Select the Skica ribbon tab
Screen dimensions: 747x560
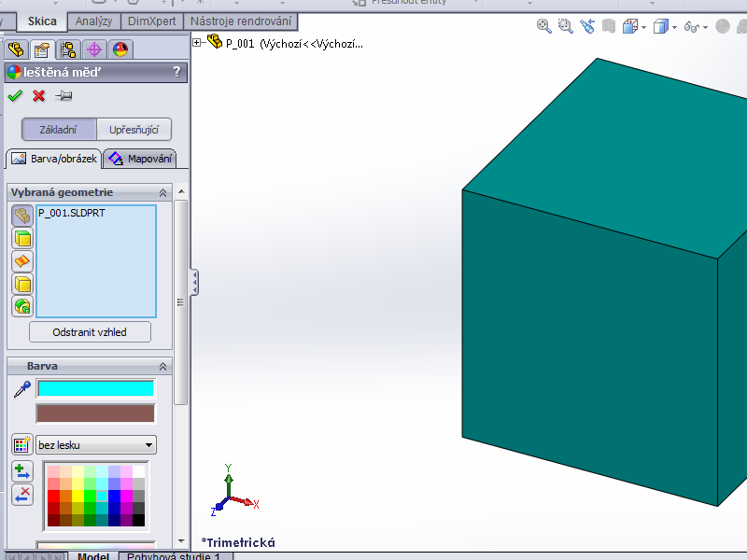tap(42, 21)
